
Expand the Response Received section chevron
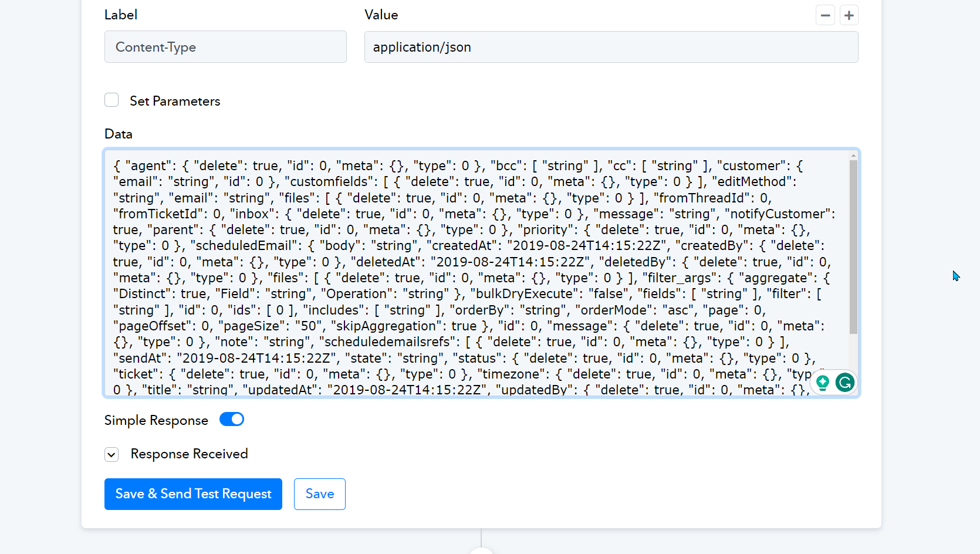pos(111,454)
